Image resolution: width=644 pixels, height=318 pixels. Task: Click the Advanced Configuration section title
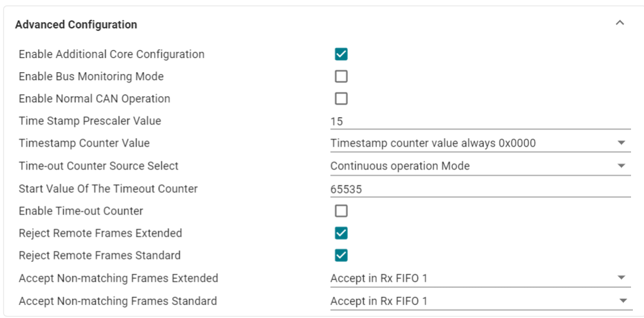(76, 25)
